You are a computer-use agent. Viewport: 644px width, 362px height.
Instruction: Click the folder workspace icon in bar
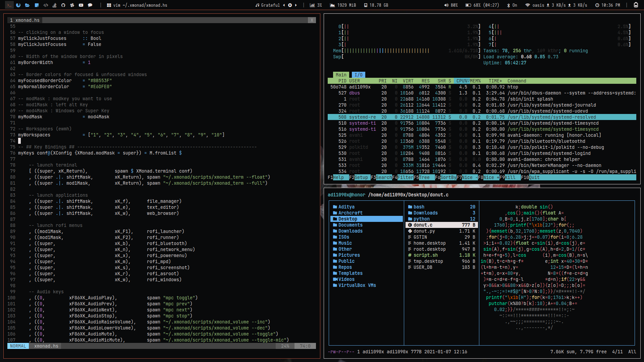[x=27, y=5]
